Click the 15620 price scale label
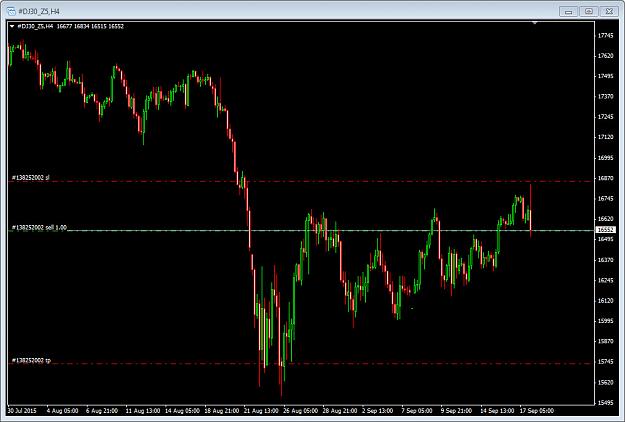Image resolution: width=625 pixels, height=422 pixels. (x=605, y=382)
